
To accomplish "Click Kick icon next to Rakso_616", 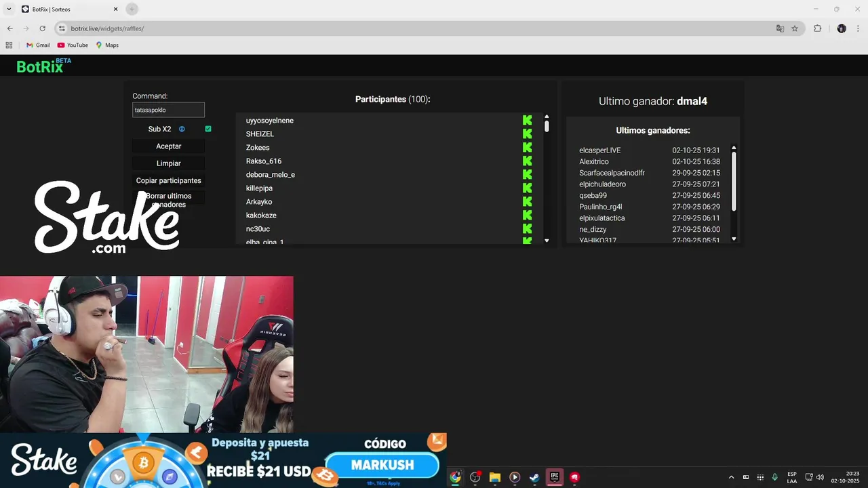I will point(527,161).
